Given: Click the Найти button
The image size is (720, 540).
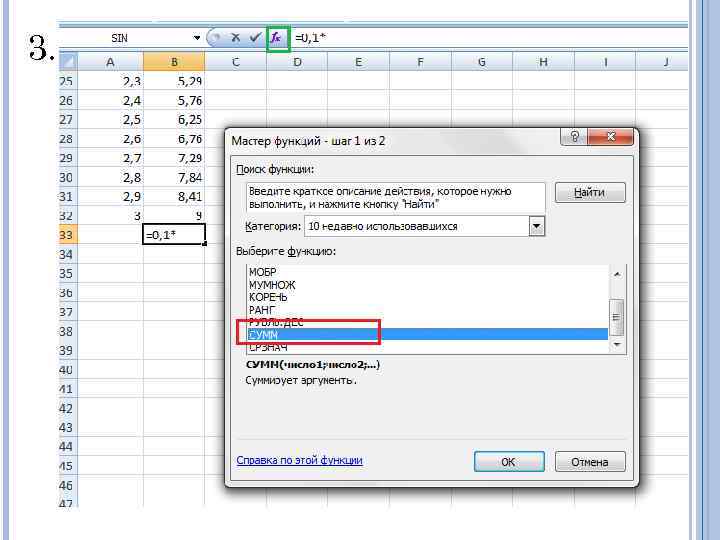Looking at the screenshot, I should 590,192.
